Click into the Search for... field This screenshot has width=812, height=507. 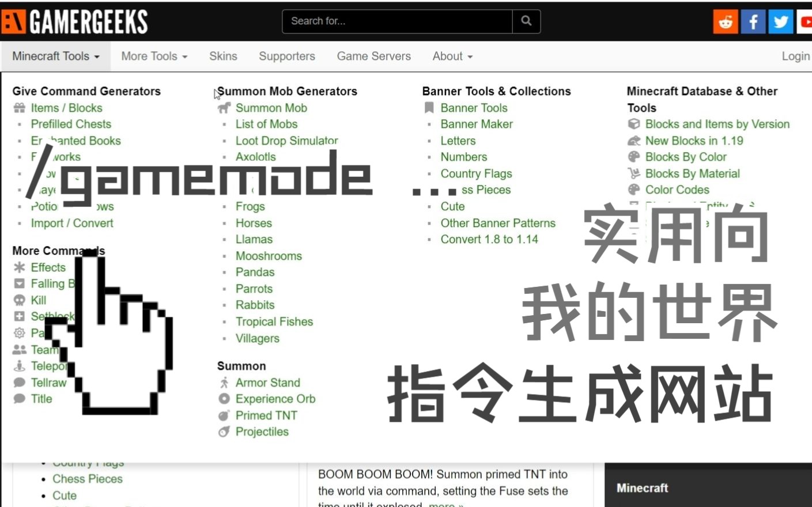click(x=397, y=21)
